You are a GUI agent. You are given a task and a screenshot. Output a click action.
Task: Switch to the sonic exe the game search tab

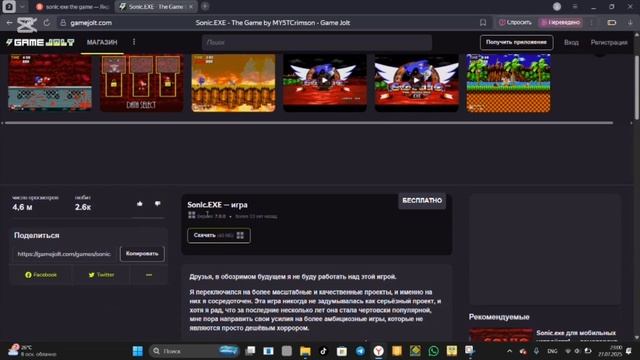pyautogui.click(x=73, y=7)
